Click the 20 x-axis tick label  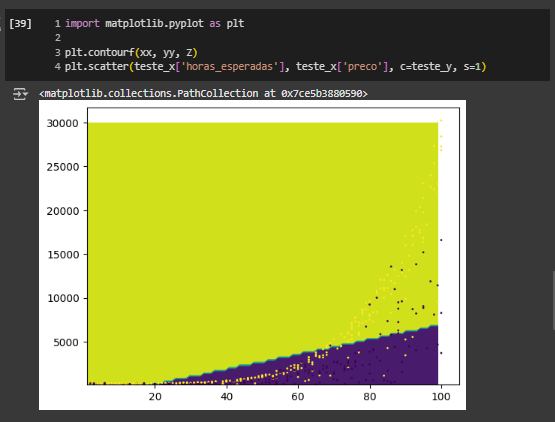point(155,396)
